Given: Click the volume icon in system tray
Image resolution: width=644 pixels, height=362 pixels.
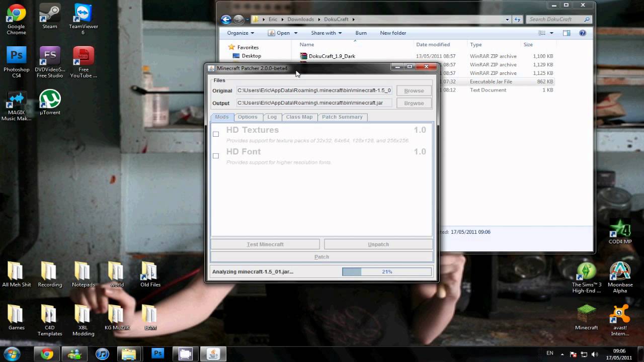Looking at the screenshot, I should coord(595,353).
